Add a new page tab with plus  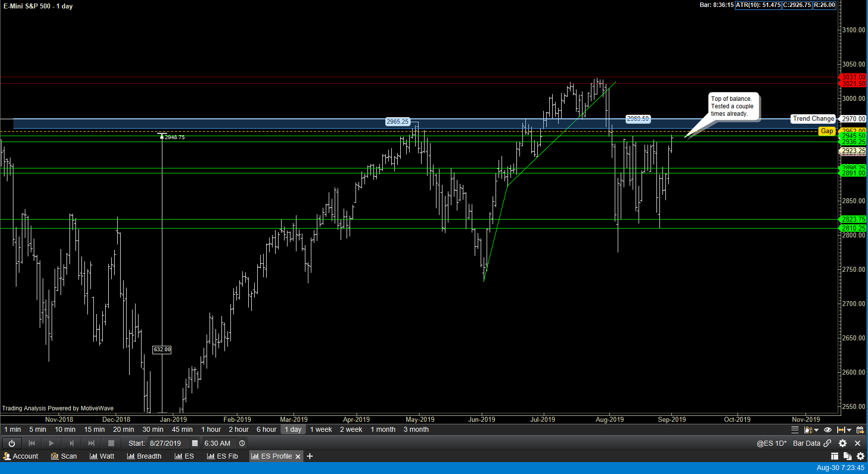pos(310,456)
